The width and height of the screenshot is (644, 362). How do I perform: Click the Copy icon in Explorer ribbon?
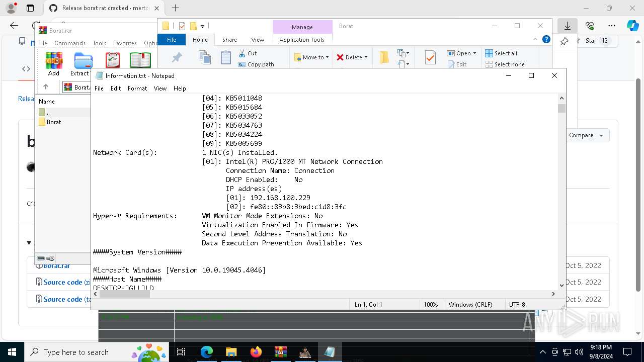(204, 57)
